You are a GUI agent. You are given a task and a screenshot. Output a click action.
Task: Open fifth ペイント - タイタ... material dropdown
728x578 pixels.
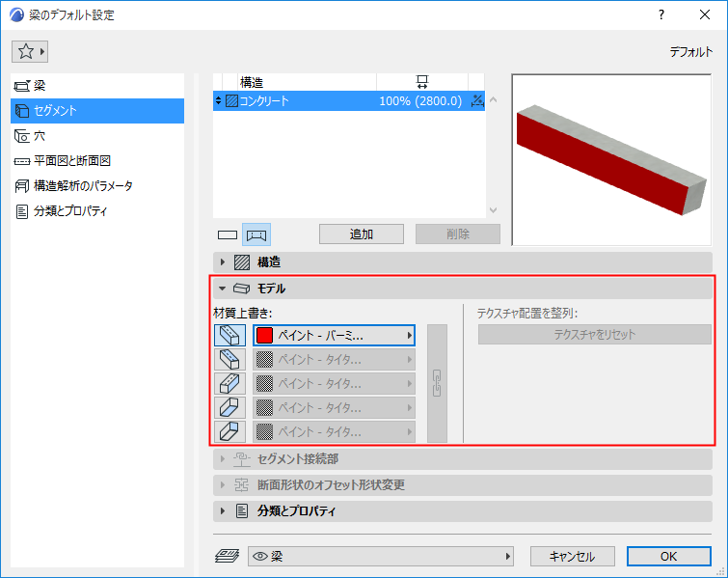pyautogui.click(x=334, y=432)
